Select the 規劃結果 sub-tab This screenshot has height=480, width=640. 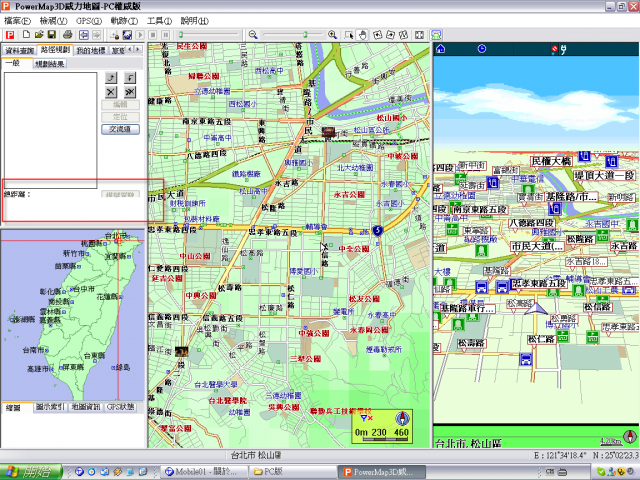pos(49,64)
